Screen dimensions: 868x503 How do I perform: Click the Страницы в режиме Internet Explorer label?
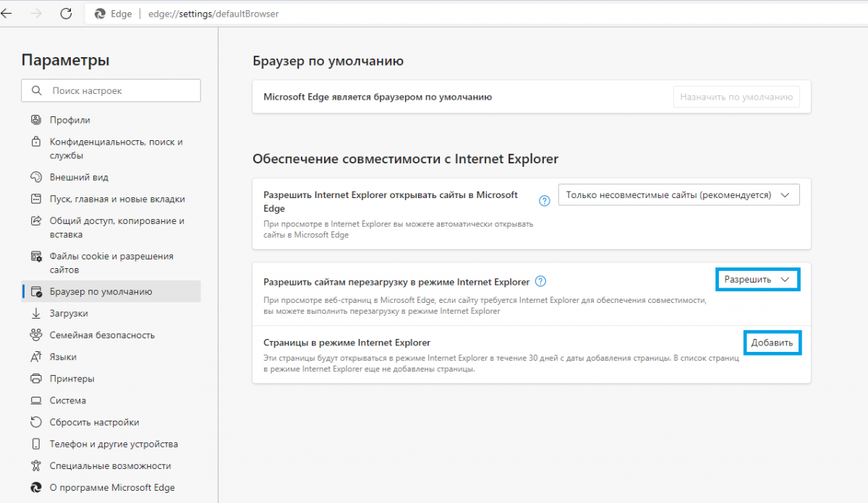347,343
